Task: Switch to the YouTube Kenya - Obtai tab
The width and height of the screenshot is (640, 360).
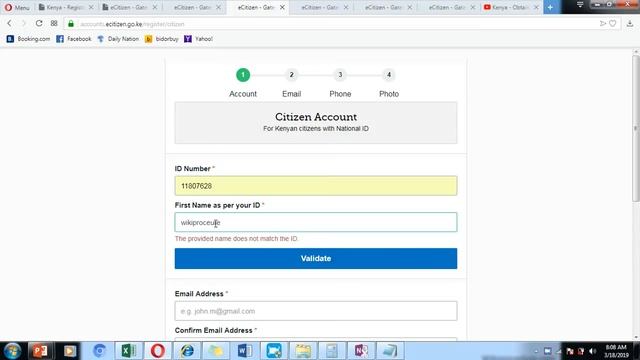Action: coord(512,7)
